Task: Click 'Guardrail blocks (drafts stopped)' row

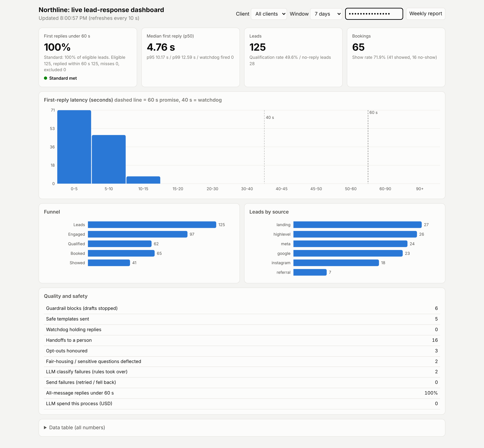Action: click(242, 308)
